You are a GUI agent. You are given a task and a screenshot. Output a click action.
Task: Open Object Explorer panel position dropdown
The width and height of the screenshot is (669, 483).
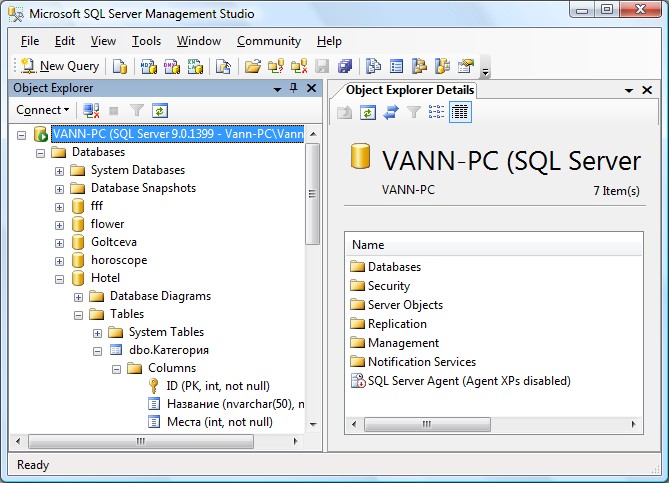click(x=277, y=89)
